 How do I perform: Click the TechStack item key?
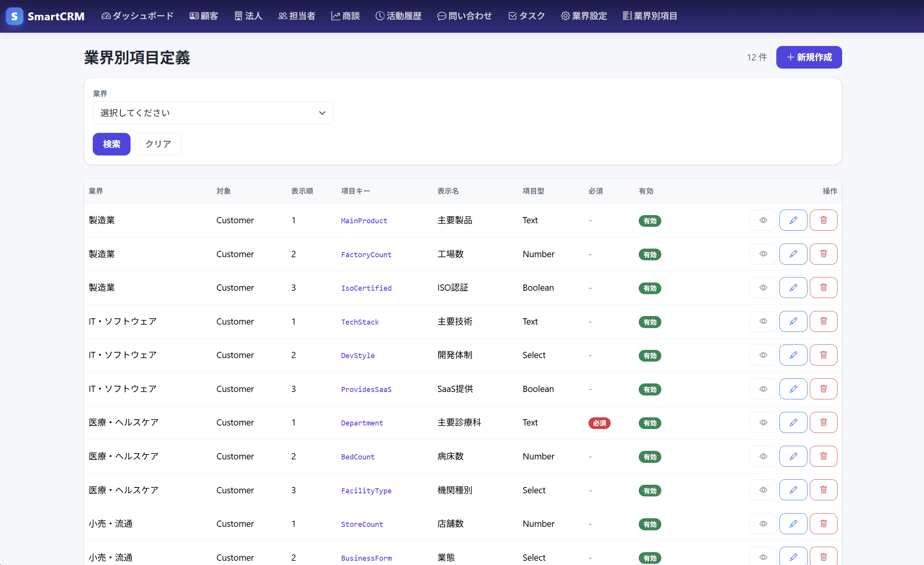click(360, 322)
